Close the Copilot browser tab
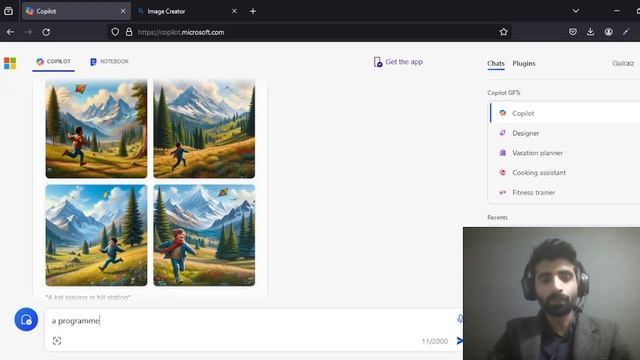The height and width of the screenshot is (360, 640). click(x=123, y=11)
